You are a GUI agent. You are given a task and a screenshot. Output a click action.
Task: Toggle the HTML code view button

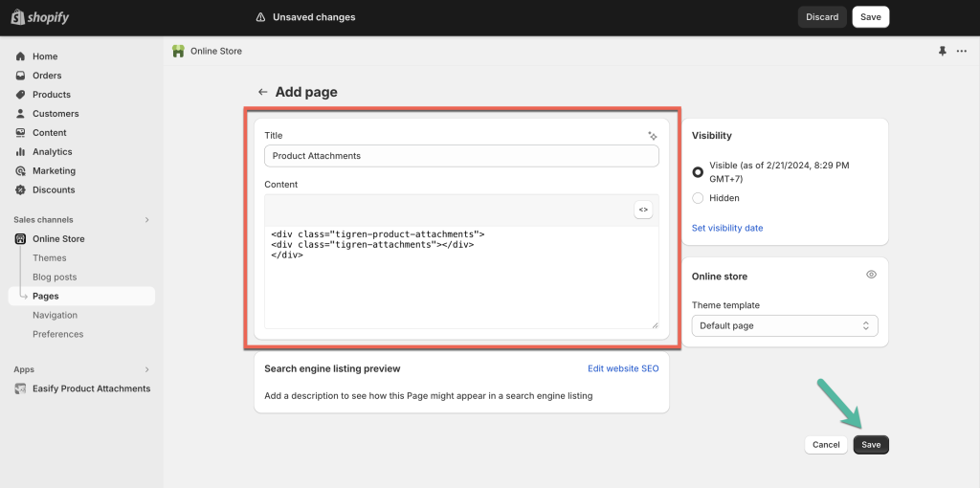coord(643,210)
